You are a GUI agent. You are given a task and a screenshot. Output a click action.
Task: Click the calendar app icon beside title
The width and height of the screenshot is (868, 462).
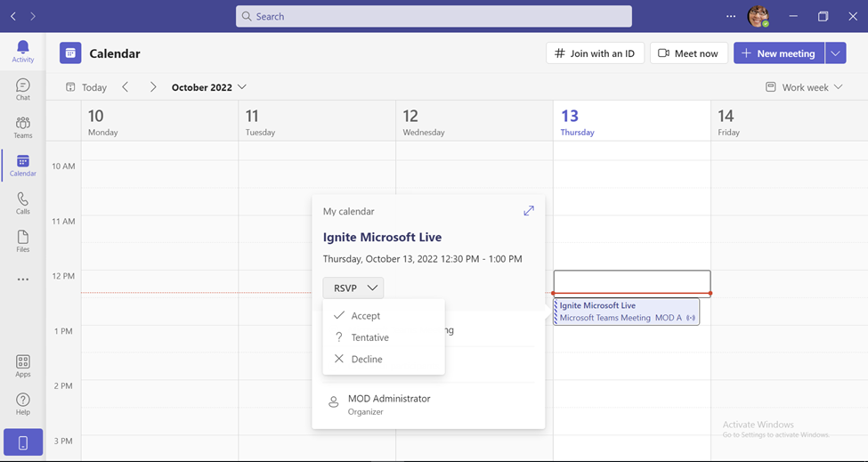click(x=70, y=53)
